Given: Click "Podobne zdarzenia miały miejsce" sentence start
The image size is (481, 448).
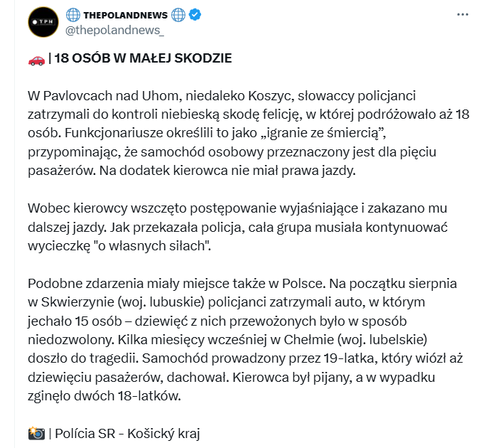Looking at the screenshot, I should tap(114, 282).
